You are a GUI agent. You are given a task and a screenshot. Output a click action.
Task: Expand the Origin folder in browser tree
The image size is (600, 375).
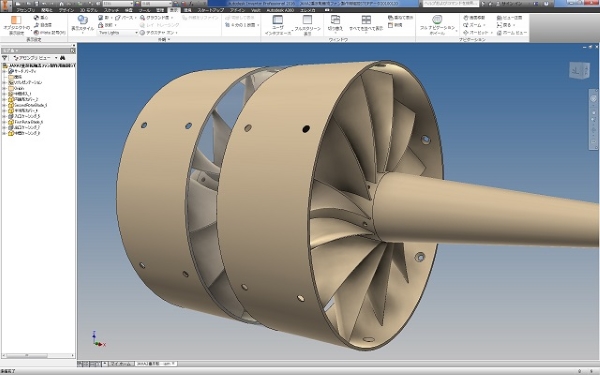click(4, 88)
